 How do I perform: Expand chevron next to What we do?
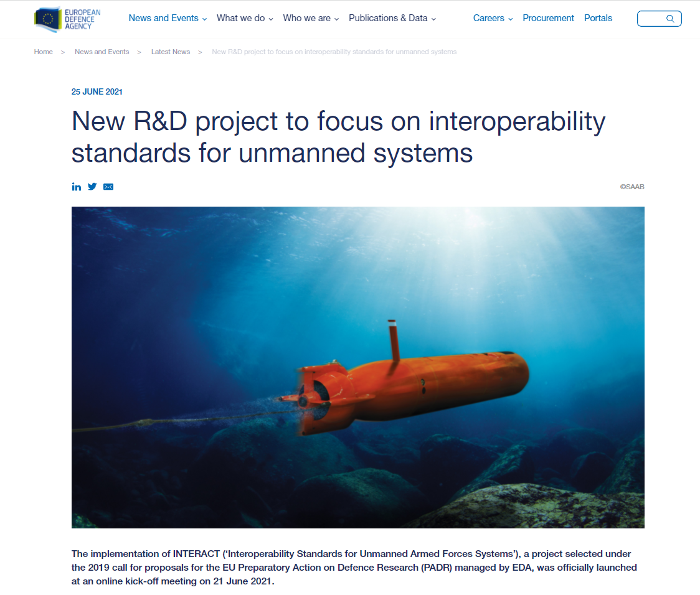pyautogui.click(x=270, y=19)
